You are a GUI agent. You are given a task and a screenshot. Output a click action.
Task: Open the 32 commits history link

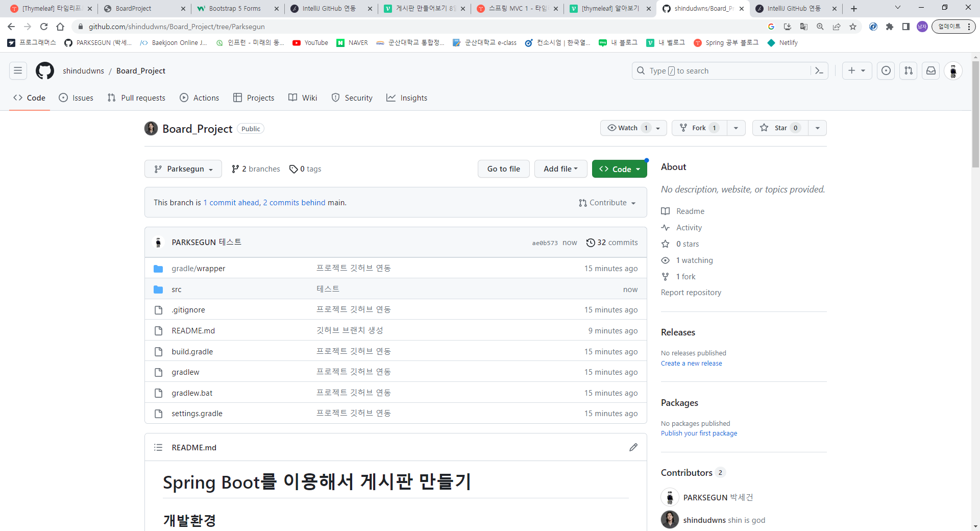point(612,243)
